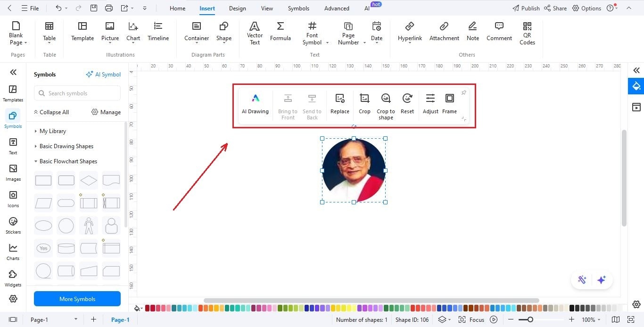
Task: Replace the selected picture
Action: click(x=339, y=104)
